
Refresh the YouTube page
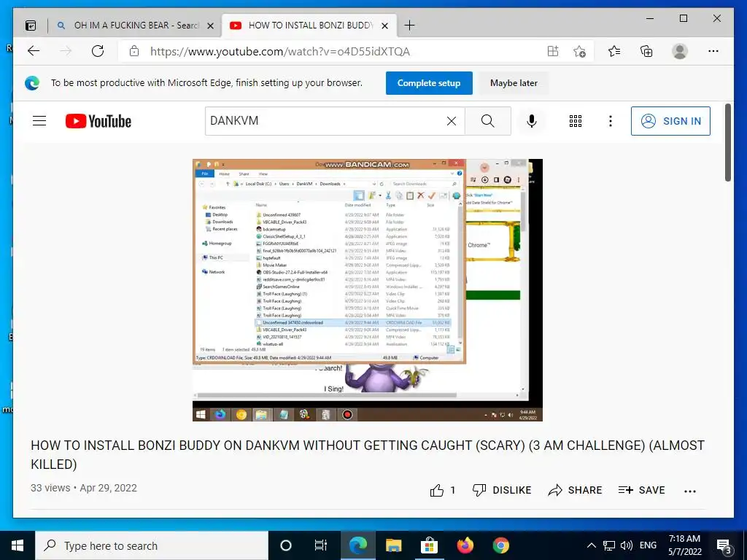pos(98,52)
